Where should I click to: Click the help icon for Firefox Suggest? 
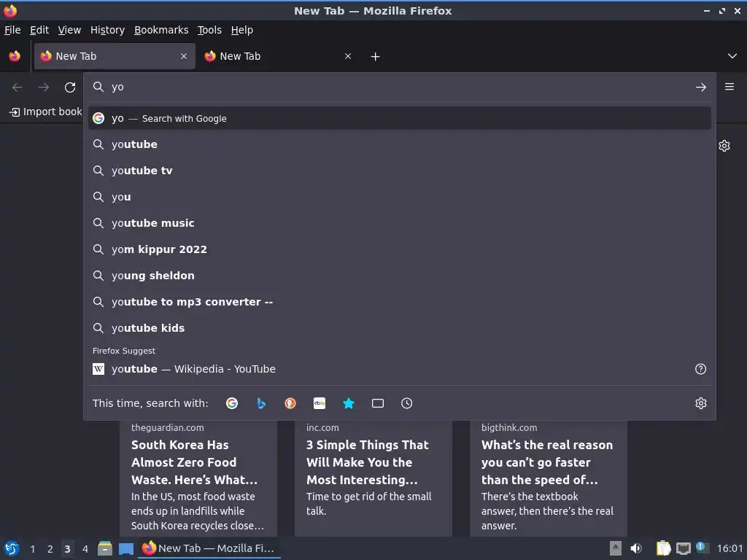(x=700, y=369)
